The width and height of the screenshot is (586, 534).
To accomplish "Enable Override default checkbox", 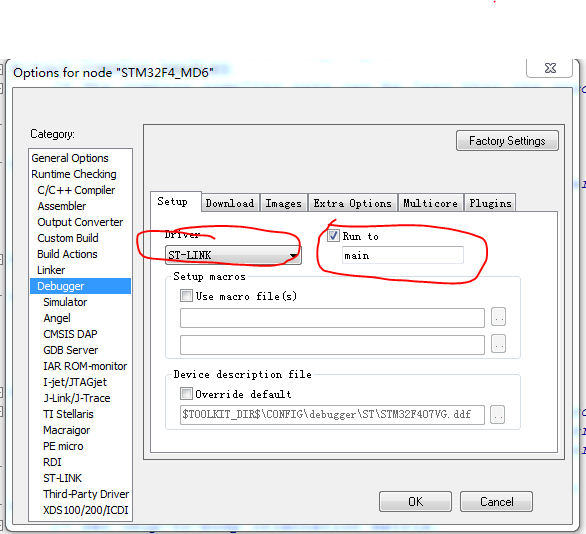I will [186, 393].
